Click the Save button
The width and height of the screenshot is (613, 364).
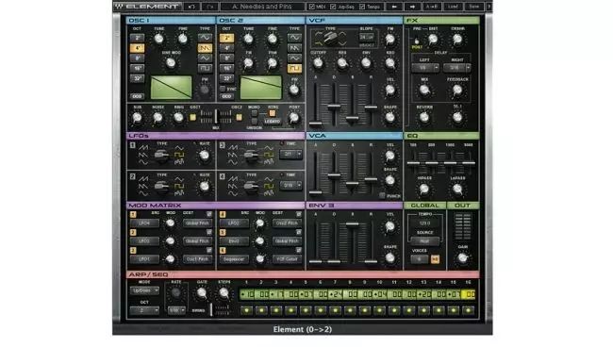[x=474, y=7]
